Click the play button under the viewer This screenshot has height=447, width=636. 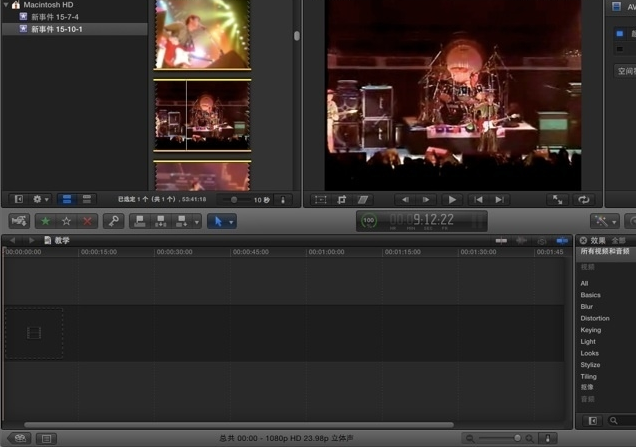tap(452, 200)
